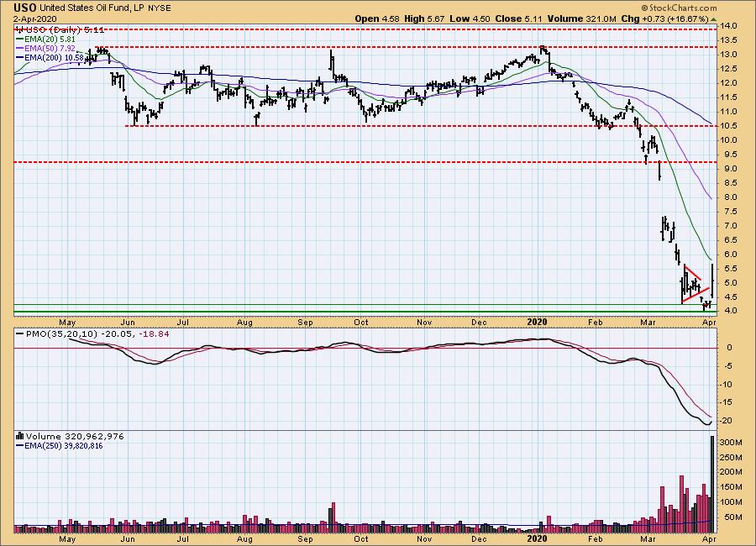Click the Volume 320,962,976 legend label
The image size is (756, 546).
tap(75, 436)
